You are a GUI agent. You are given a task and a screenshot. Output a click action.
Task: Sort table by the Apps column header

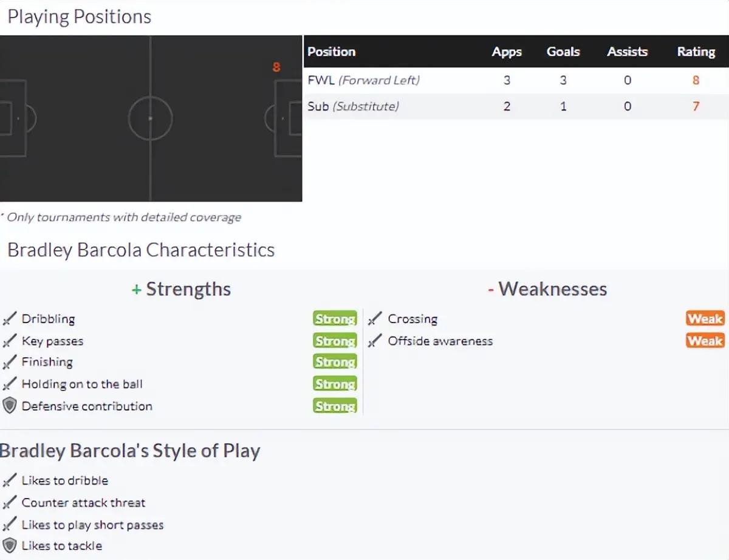507,52
